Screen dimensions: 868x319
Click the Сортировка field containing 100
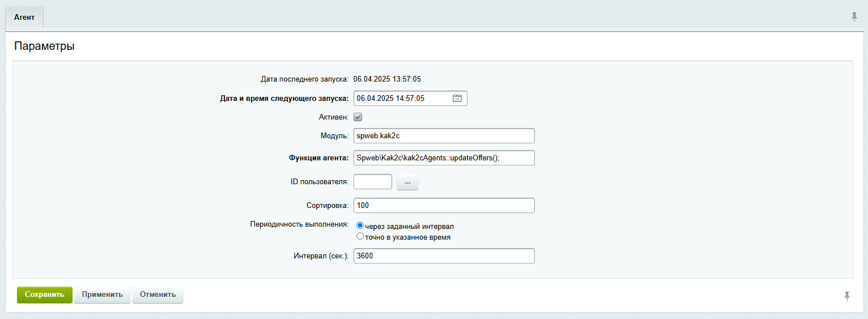click(444, 206)
